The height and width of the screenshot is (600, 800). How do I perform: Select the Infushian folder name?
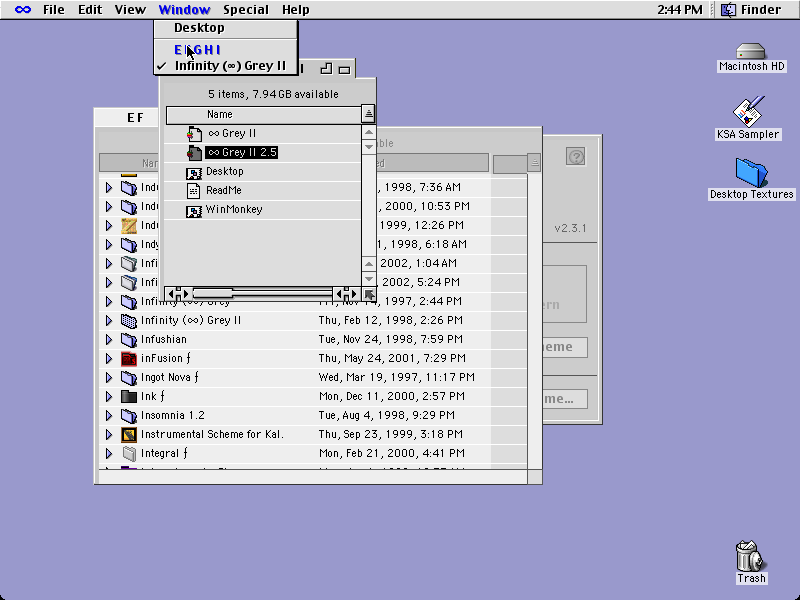(x=163, y=339)
